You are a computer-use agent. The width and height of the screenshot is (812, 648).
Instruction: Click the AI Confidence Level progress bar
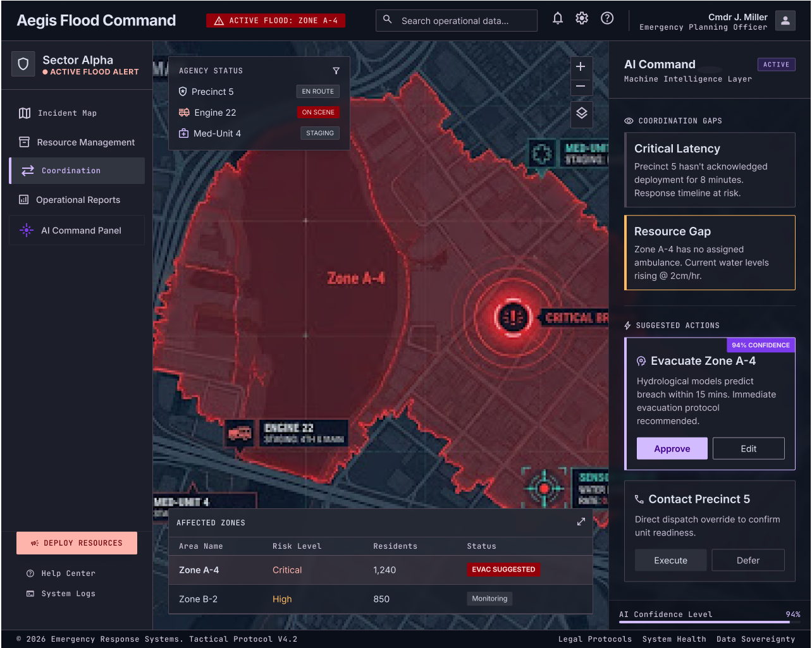[710, 622]
